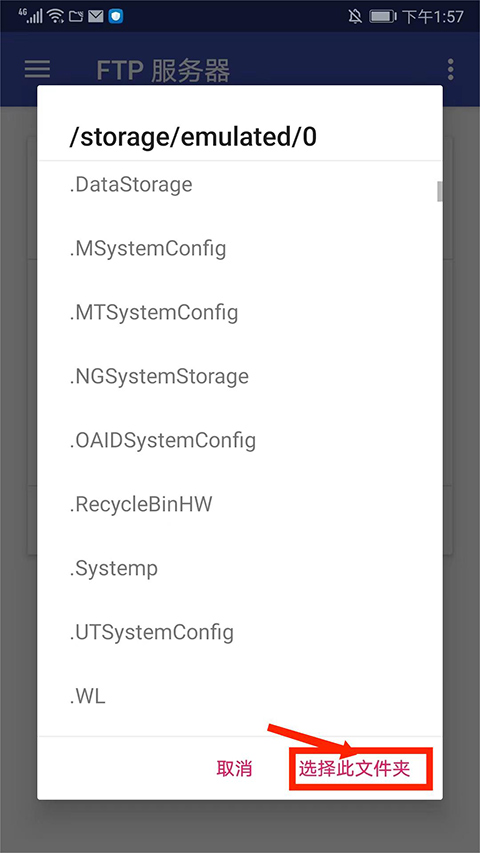The height and width of the screenshot is (853, 480).
Task: Click the 取消 cancel button
Action: (235, 769)
